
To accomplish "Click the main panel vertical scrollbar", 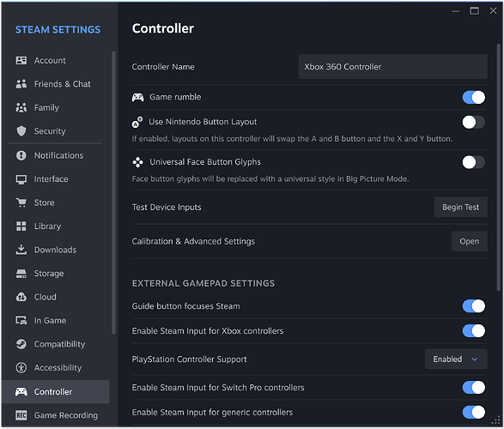I will click(x=499, y=167).
